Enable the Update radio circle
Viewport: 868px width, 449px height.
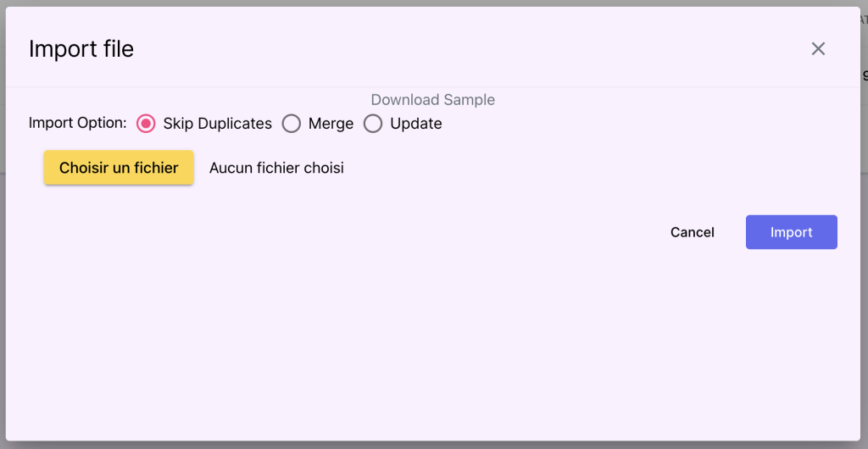tap(373, 124)
